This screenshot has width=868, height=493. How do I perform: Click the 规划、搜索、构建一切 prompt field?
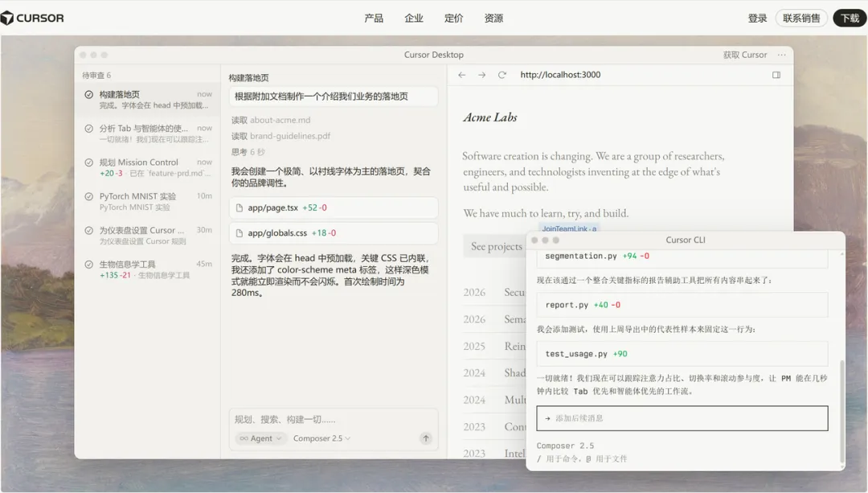click(x=334, y=419)
